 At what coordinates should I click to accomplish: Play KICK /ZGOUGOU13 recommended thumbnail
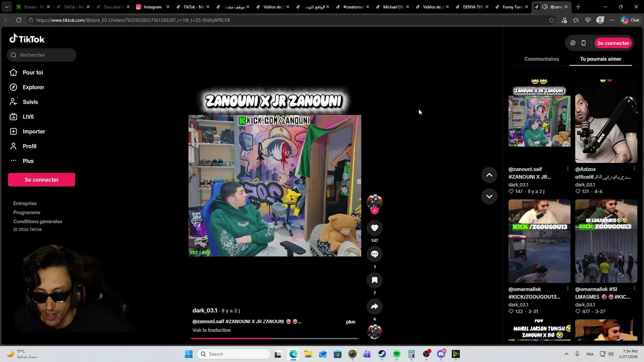pyautogui.click(x=539, y=241)
